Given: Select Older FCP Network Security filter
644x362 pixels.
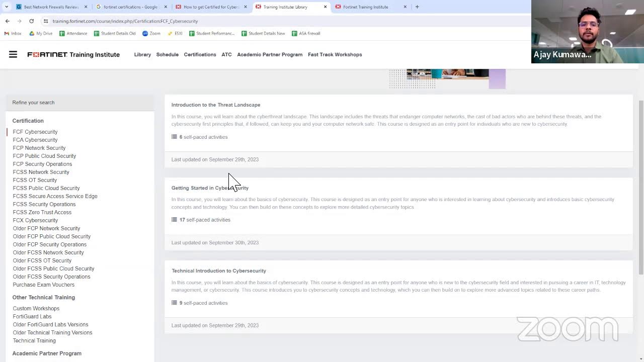Looking at the screenshot, I should [46, 228].
